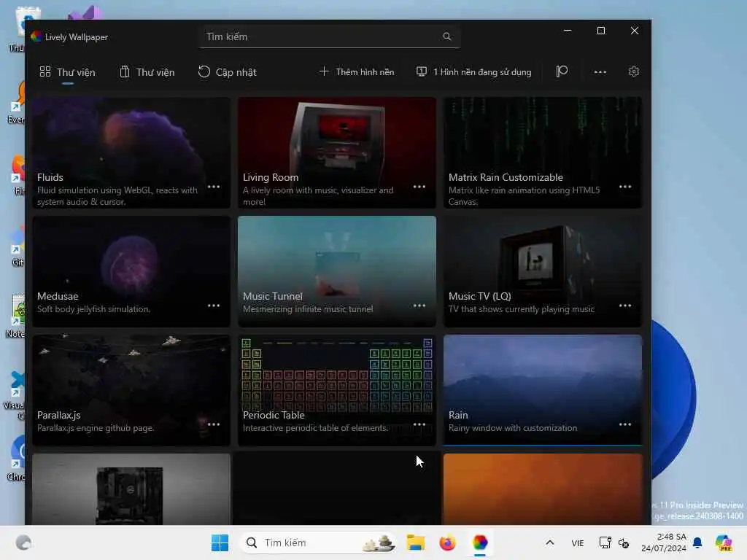
Task: Open the Music TV (LQ) options menu
Action: [x=625, y=306]
